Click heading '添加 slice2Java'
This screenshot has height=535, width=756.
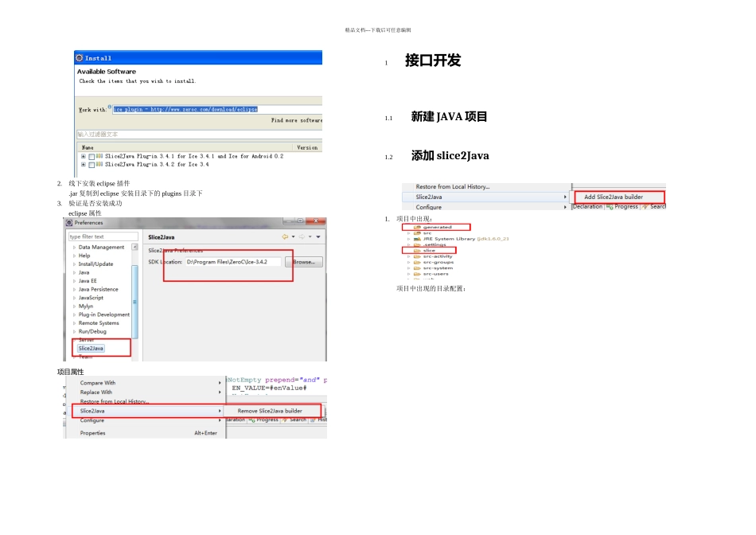(450, 156)
